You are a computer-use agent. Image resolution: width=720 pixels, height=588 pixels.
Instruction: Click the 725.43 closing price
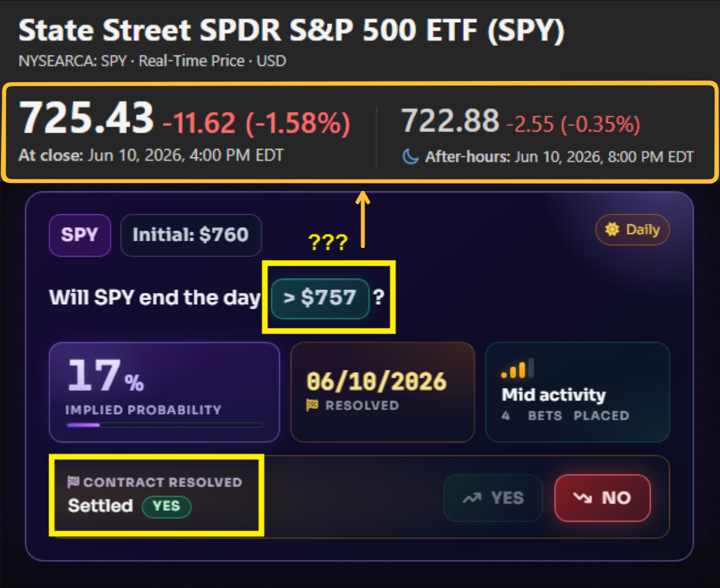click(x=87, y=118)
